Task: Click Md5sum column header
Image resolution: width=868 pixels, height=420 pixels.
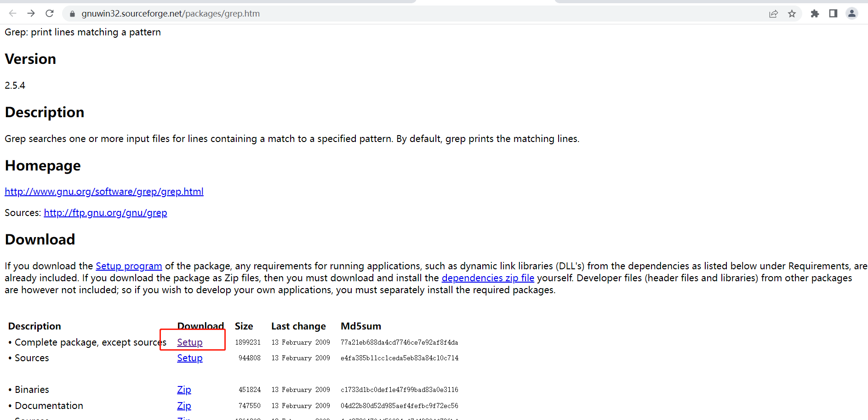Action: (x=361, y=326)
